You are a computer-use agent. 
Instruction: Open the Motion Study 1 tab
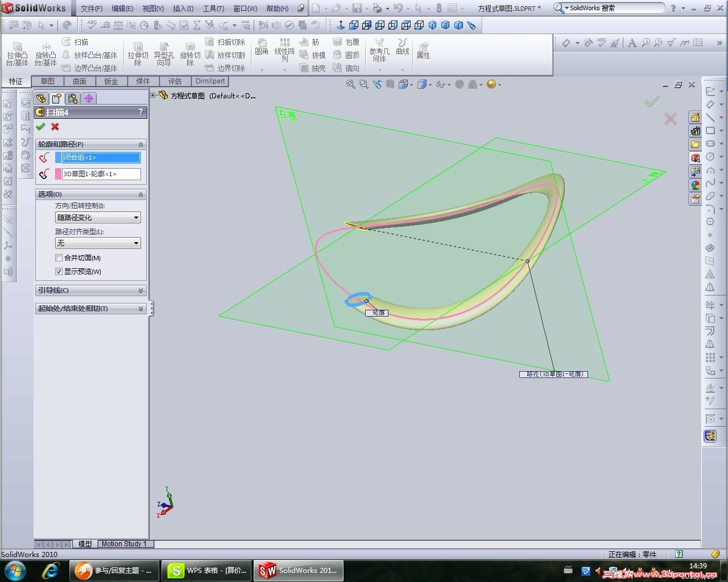[x=124, y=544]
